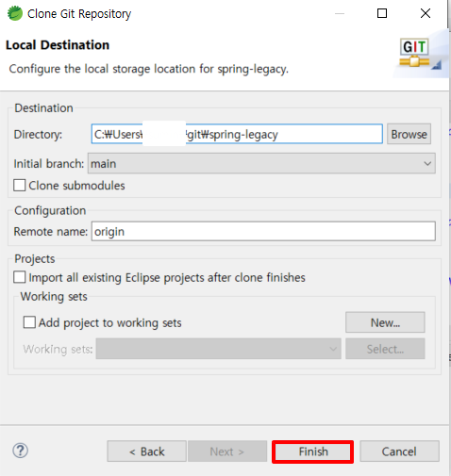This screenshot has height=476, width=451.
Task: Click the New... working set button
Action: [385, 322]
